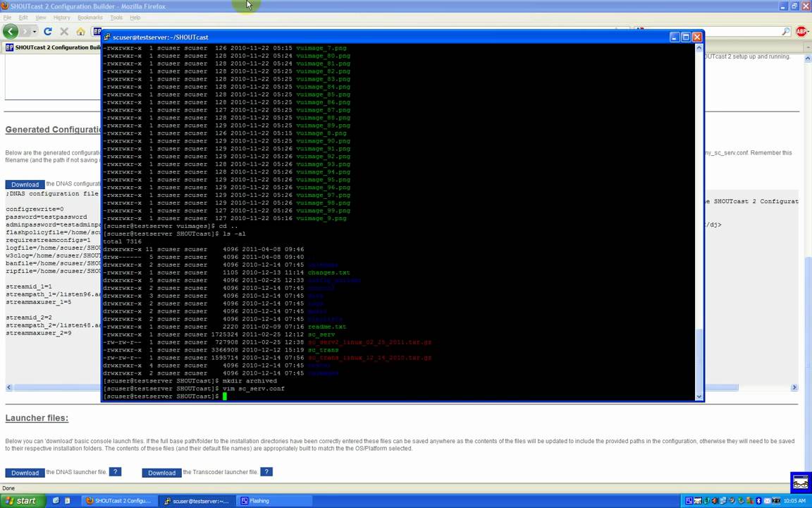Click the Launcher files: heading
The width and height of the screenshot is (812, 508).
(37, 418)
